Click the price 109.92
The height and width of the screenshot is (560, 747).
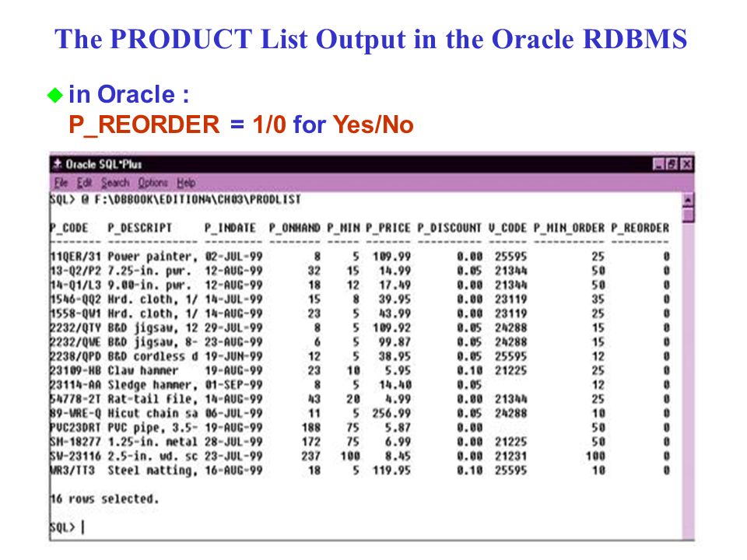pyautogui.click(x=391, y=328)
